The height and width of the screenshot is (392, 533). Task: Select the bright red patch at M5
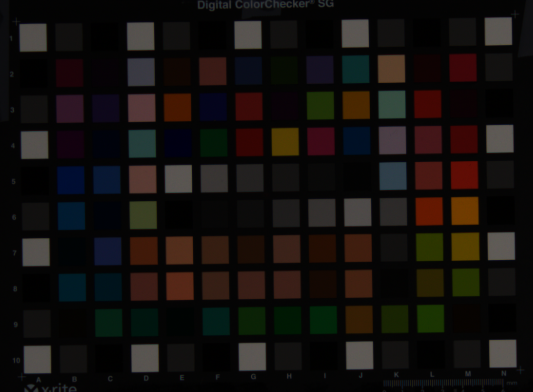click(x=464, y=175)
